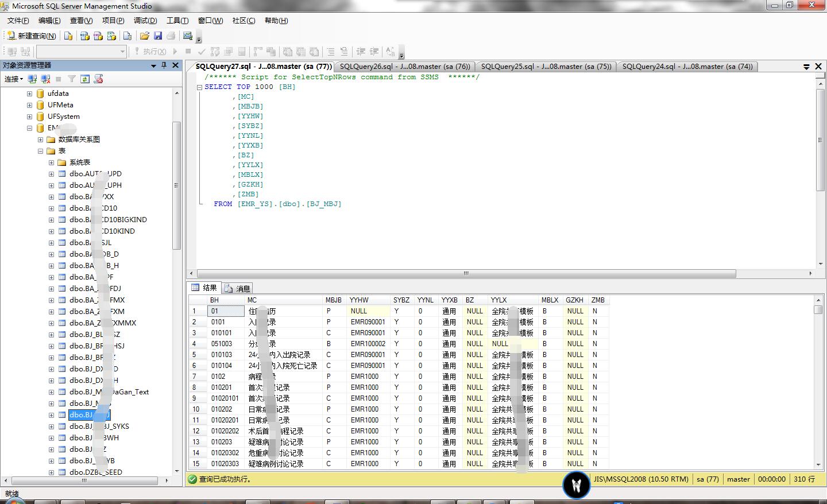Screen dimensions: 827x504
Task: Click the Analysis Services XMLA Query icon
Action: pos(111,36)
